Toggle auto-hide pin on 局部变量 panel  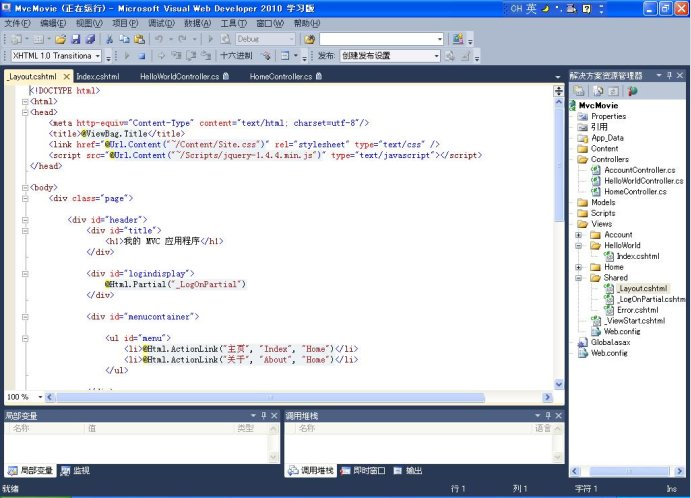264,416
